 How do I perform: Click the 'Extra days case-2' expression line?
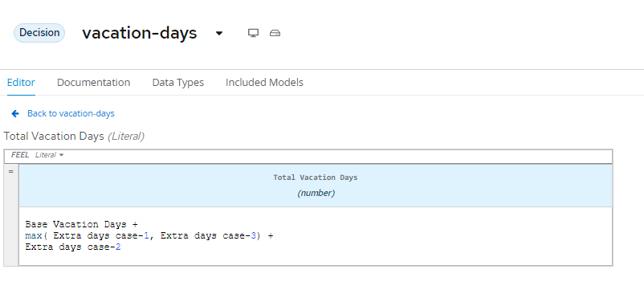pos(73,247)
